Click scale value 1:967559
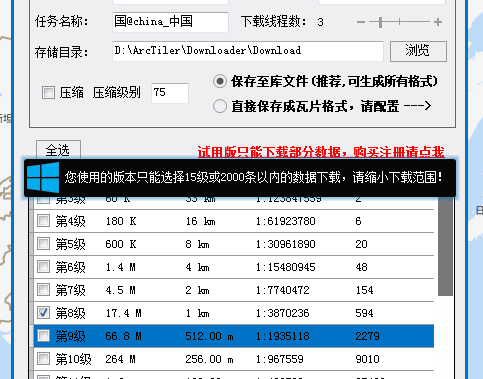The image size is (483, 379). 280,359
